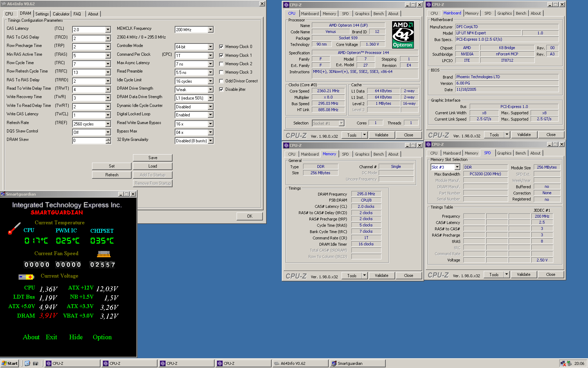Screen dimensions: 588x368
Task: Click the network tray icon near the clock
Action: [x=563, y=363]
